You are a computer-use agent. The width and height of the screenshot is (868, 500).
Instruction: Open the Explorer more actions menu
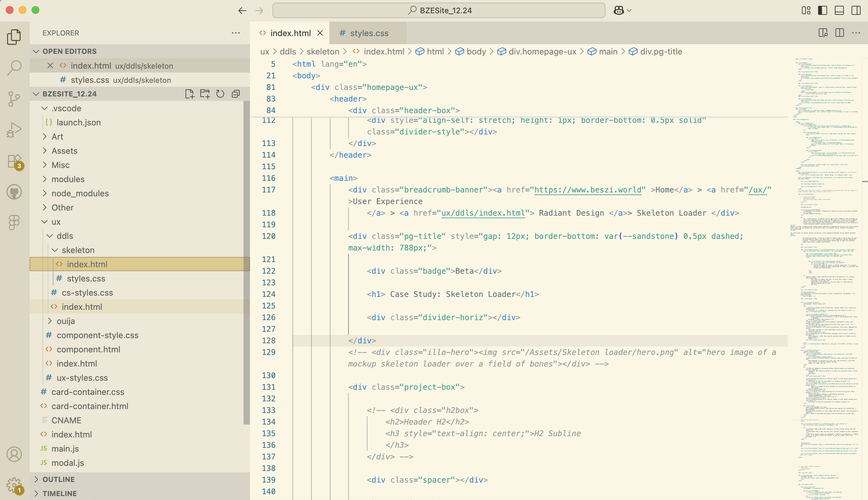point(236,33)
